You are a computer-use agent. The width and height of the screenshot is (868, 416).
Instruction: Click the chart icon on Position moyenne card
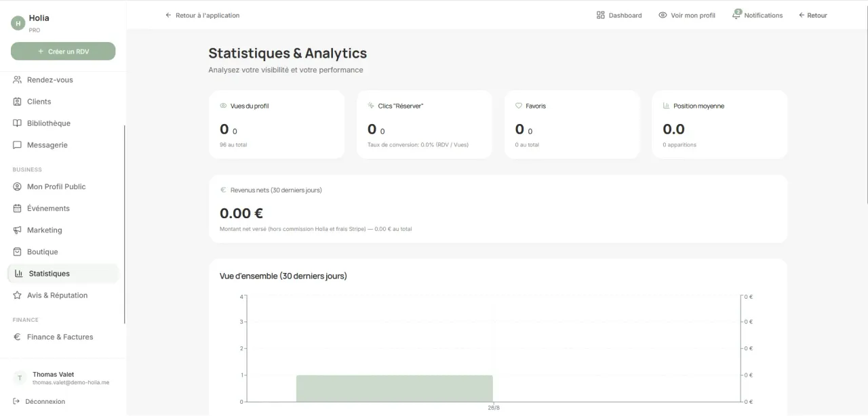[667, 106]
